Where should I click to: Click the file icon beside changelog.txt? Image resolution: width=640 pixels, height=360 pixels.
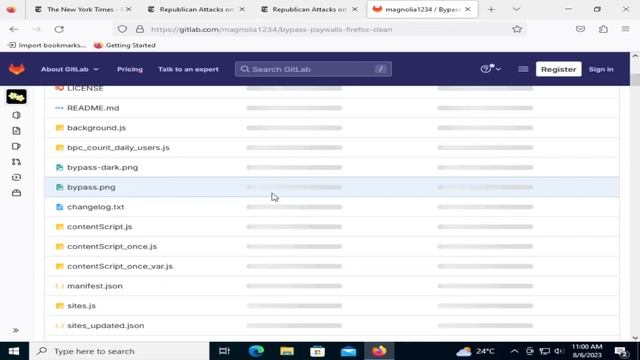[60, 207]
